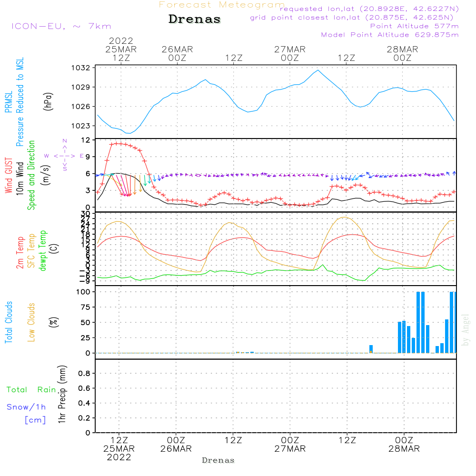This screenshot has width=476, height=476.
Task: Click the bottom axis label '00Z 27MAR'
Action: click(290, 445)
